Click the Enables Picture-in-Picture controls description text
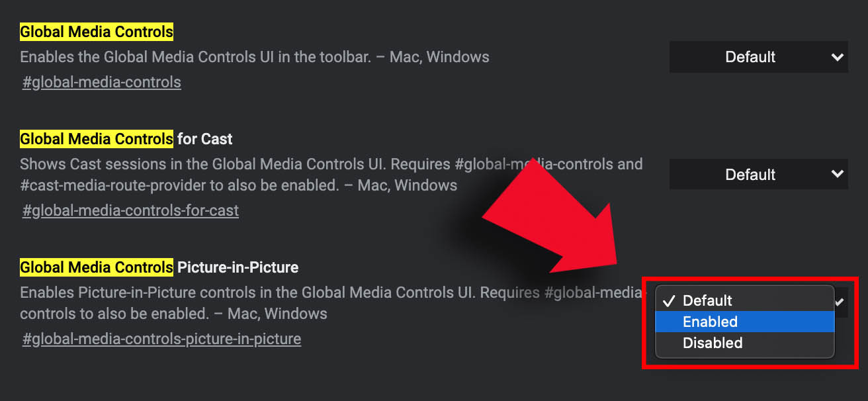This screenshot has width=868, height=401. click(x=331, y=302)
